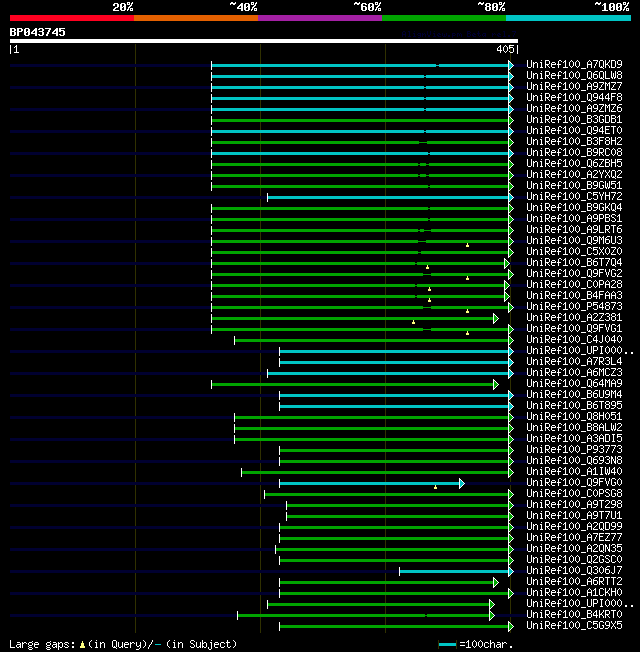Click the UniRef100_Q9FVG1 label

pos(574,328)
